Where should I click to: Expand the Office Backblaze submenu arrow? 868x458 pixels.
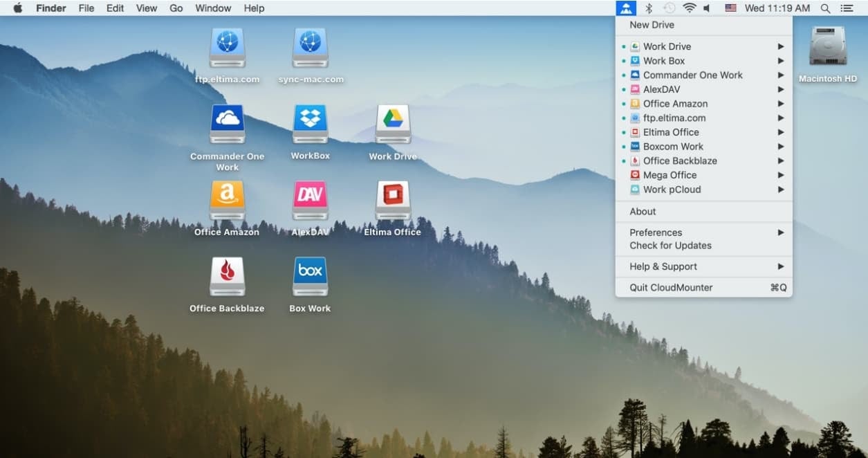(x=781, y=161)
